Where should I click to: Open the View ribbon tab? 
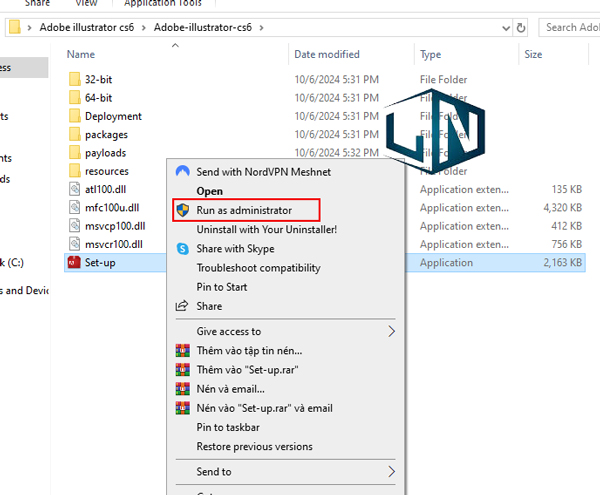click(86, 3)
